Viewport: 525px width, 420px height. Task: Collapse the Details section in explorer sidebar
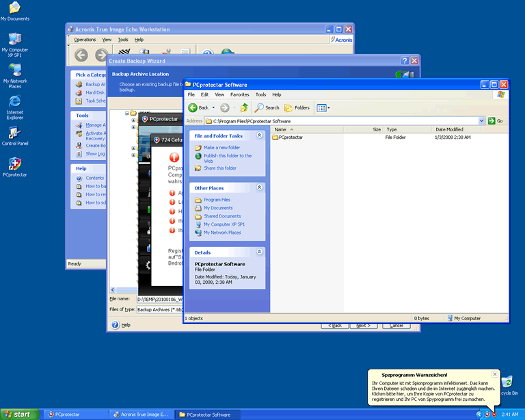point(260,252)
